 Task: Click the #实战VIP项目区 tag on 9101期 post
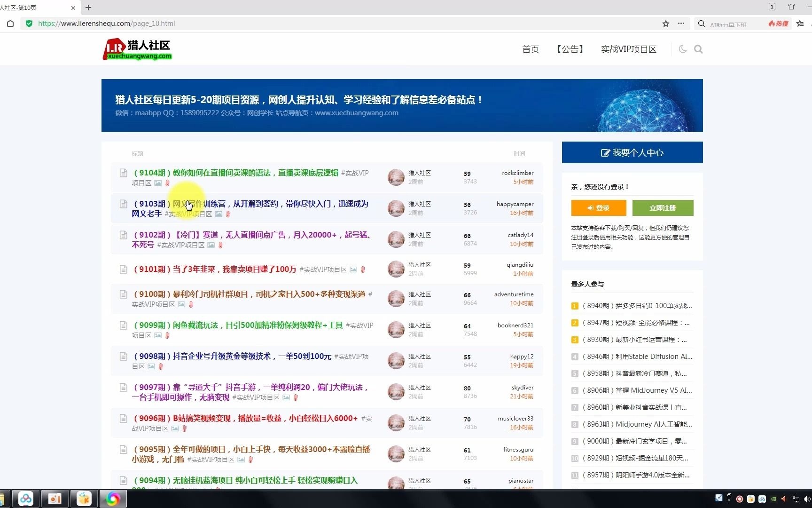point(323,270)
